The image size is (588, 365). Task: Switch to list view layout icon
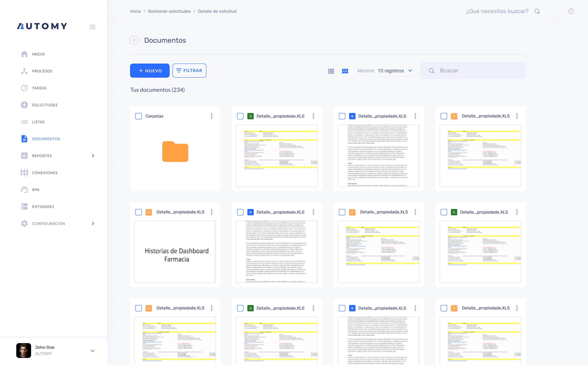[x=331, y=71]
